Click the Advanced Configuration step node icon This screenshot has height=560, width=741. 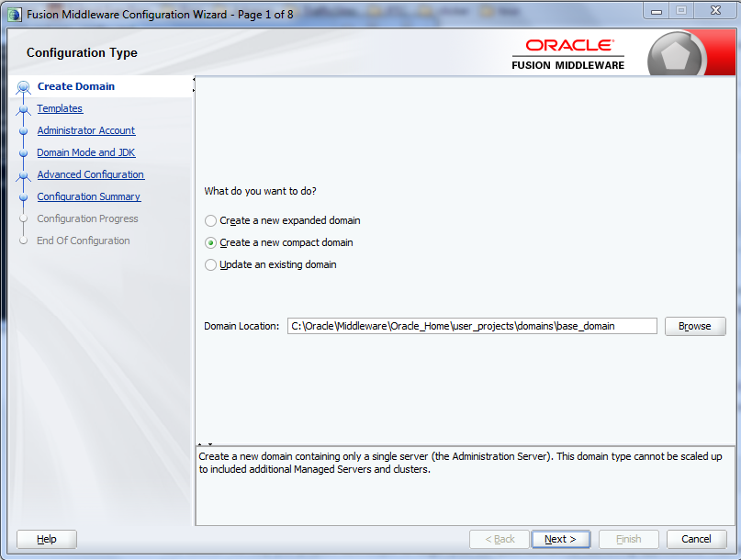click(x=23, y=175)
